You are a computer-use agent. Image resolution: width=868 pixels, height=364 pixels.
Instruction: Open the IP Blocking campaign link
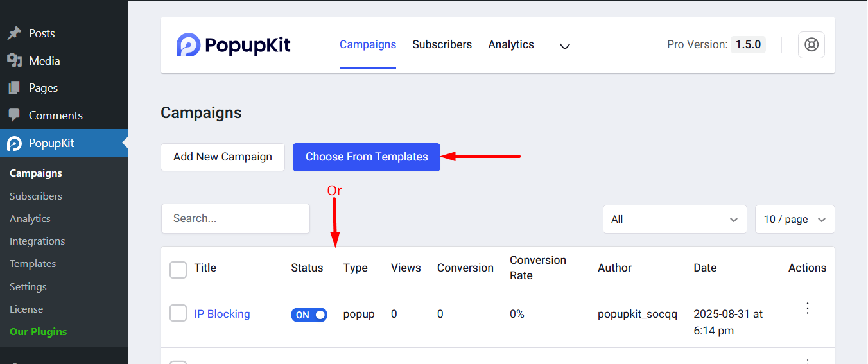(x=222, y=314)
